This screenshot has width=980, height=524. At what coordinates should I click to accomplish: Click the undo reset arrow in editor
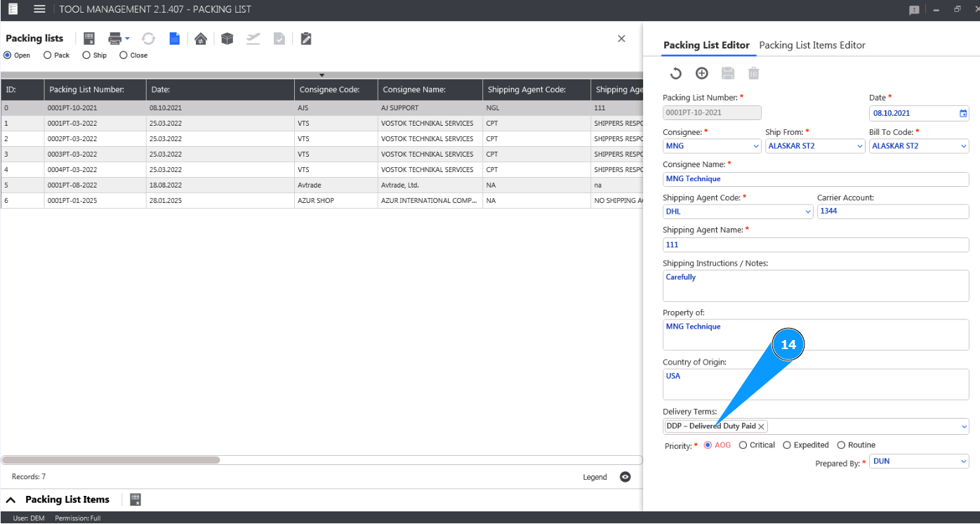675,73
